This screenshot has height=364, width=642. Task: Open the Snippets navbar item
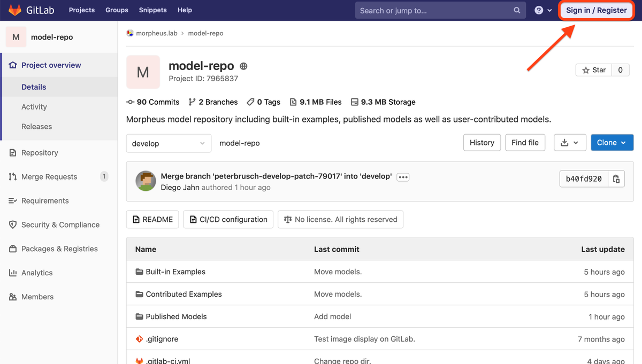click(x=152, y=10)
